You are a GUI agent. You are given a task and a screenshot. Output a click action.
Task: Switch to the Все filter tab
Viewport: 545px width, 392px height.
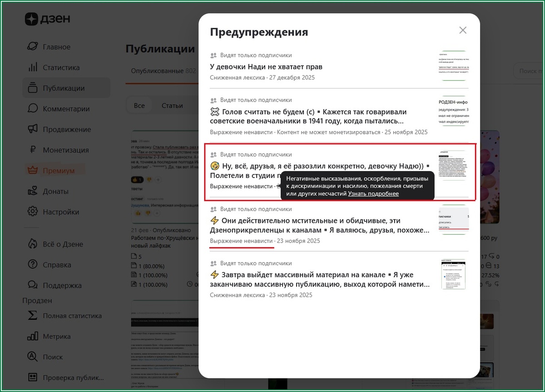pyautogui.click(x=139, y=105)
